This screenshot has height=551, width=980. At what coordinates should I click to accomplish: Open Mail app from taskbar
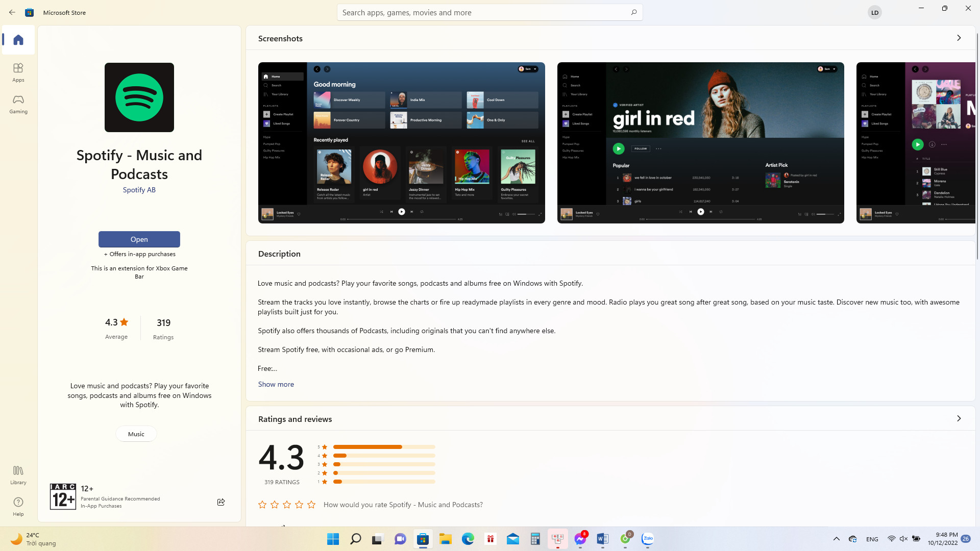click(x=512, y=539)
